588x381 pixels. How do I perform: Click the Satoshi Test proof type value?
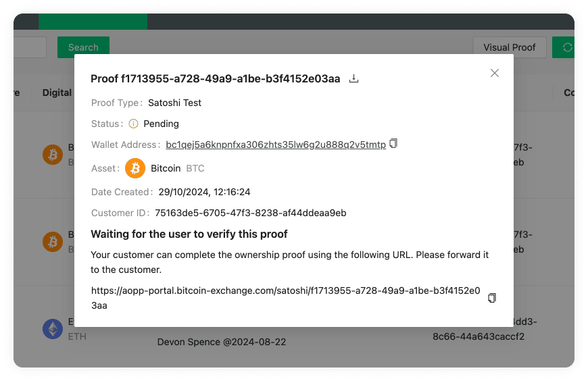pyautogui.click(x=174, y=103)
